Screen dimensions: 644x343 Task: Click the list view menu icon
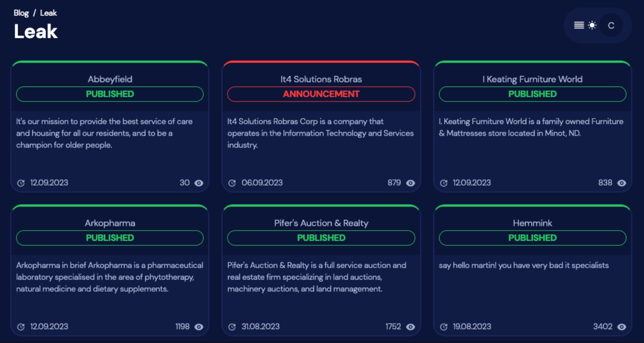[579, 25]
